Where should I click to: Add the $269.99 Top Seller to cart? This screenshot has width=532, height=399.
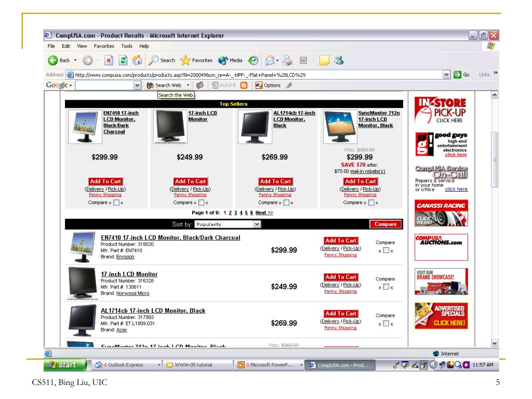275,181
